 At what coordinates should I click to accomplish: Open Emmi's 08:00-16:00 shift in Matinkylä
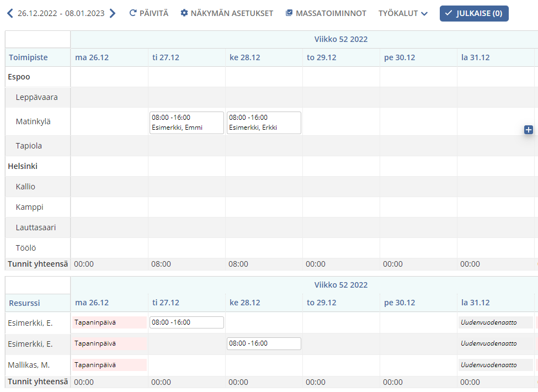tap(187, 123)
